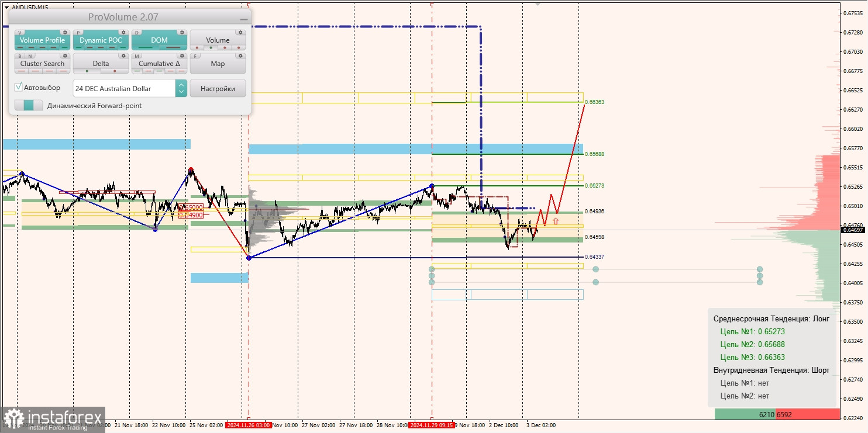Open DOM gear settings
868x433 pixels.
[182, 32]
